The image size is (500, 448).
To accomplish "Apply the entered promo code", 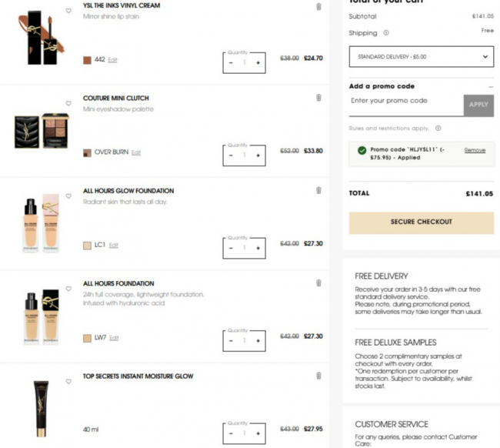I will pos(478,105).
